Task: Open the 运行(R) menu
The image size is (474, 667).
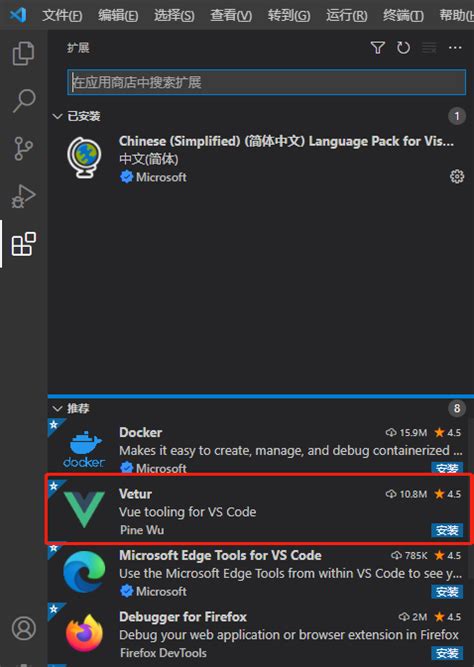Action: pos(346,16)
